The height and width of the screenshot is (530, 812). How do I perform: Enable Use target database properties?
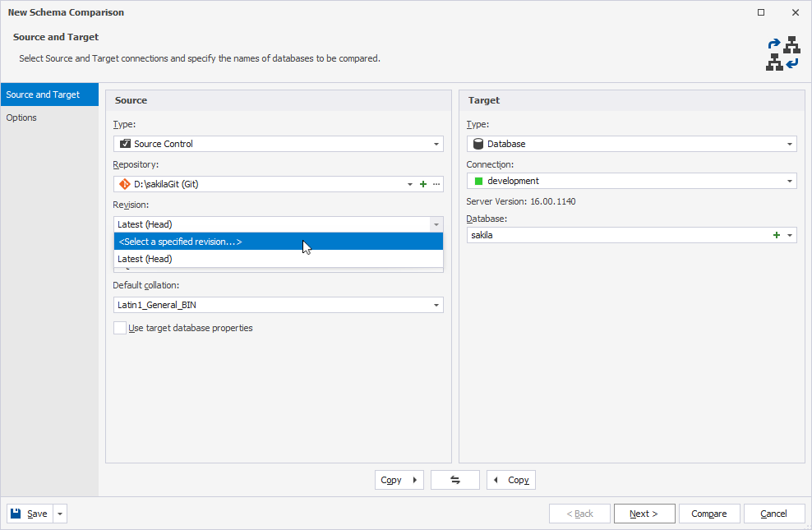[x=119, y=328]
